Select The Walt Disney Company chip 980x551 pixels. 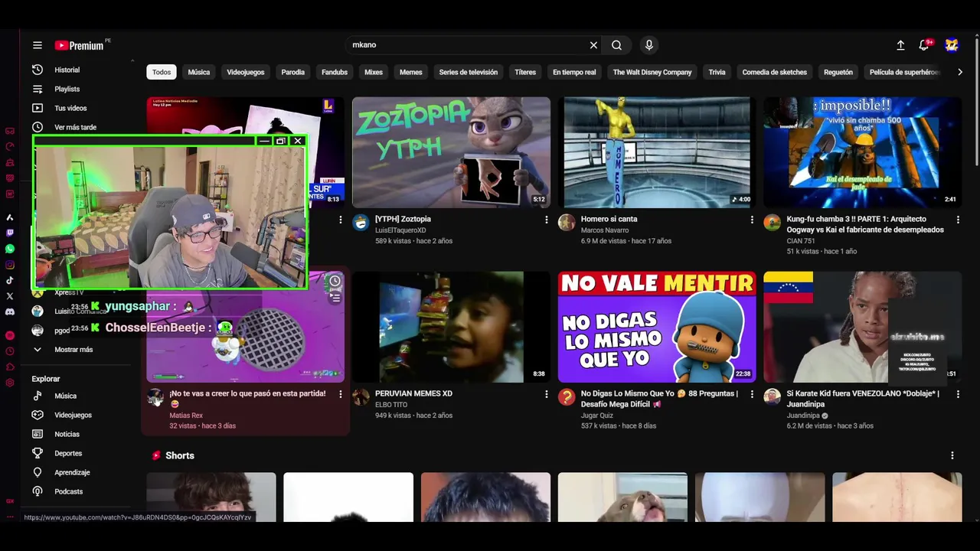[652, 72]
